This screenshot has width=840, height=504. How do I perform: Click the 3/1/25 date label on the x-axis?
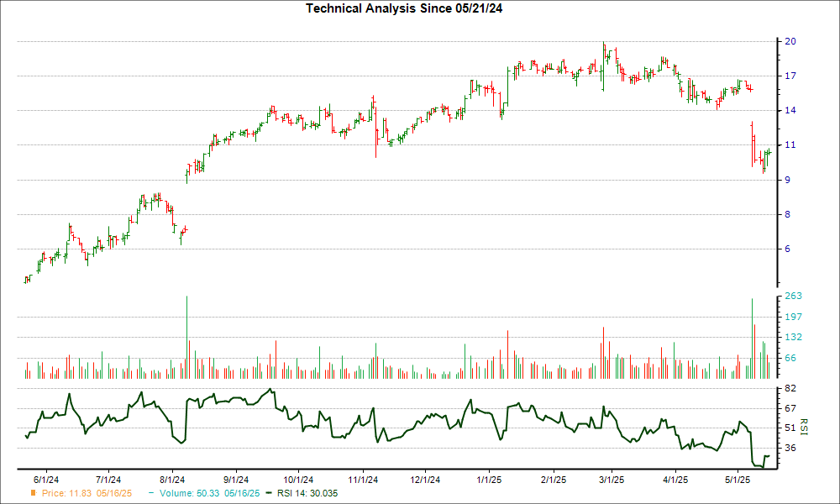612,480
